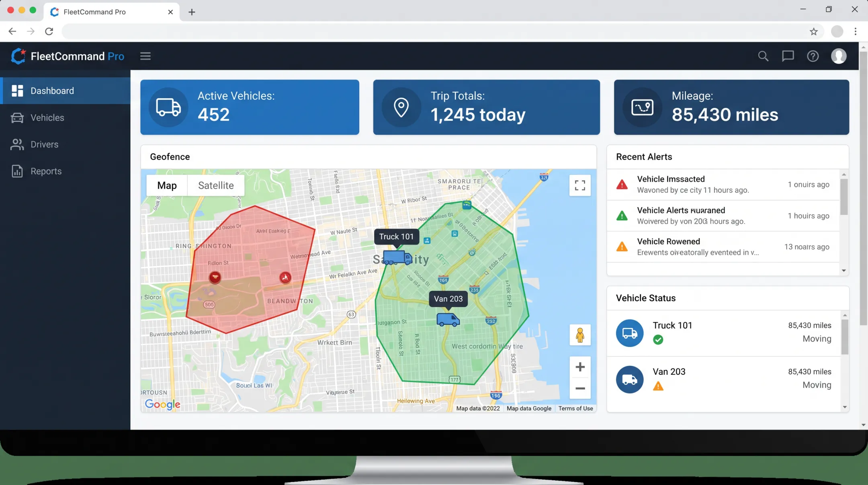
Task: Select the left red marker in geofence
Action: point(215,277)
